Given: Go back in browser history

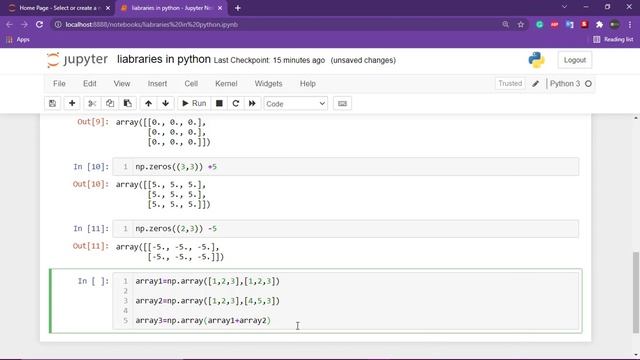Looking at the screenshot, I should [x=9, y=24].
